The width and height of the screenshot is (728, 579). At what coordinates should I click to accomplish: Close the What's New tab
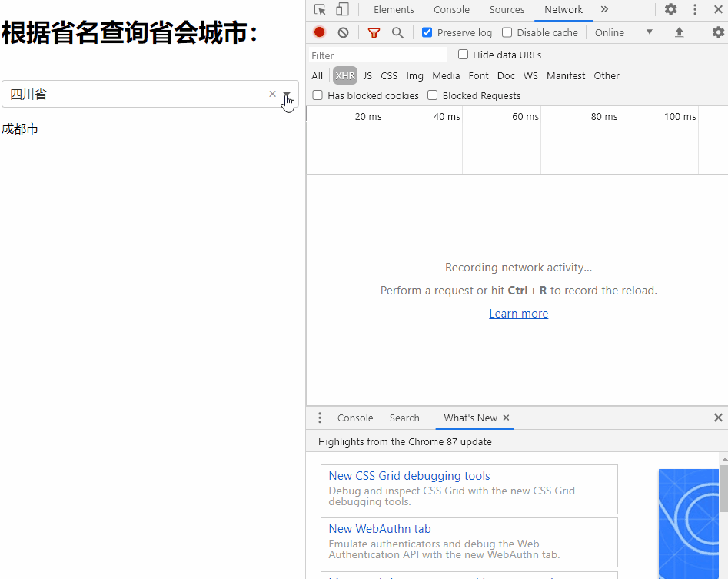point(506,418)
